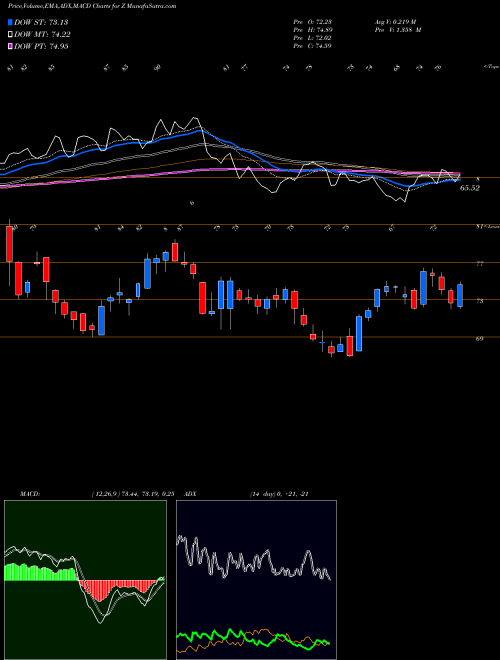The image size is (500, 660).
Task: Click the MACD (12,26,9) values text
Action: click(x=133, y=494)
